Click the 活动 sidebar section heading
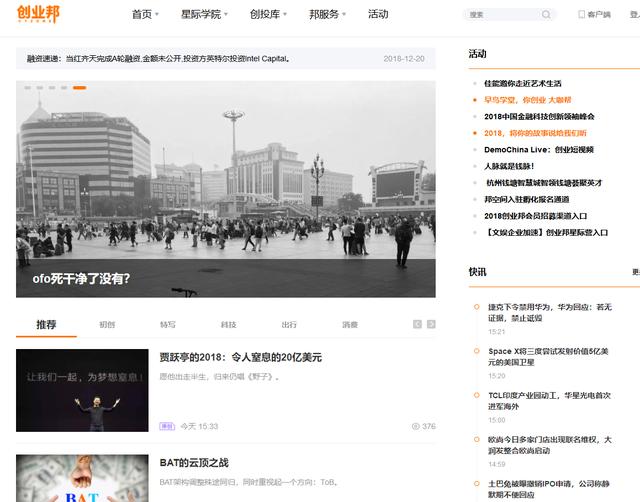640x502 pixels. click(477, 54)
